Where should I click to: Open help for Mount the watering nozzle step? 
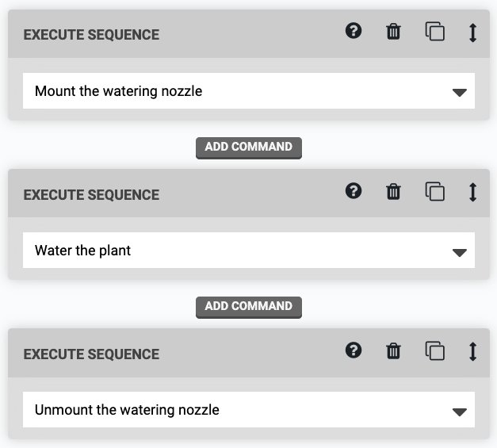tap(354, 32)
